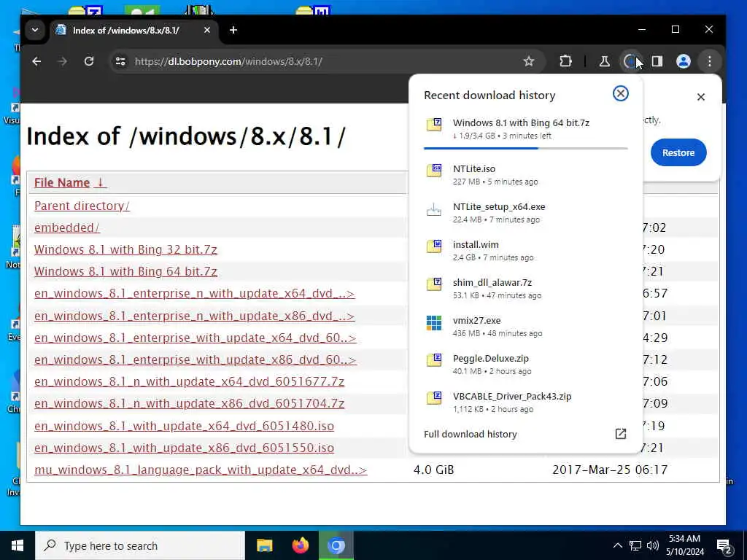Download Windows 8.1 with Bing 32 bit.7z
This screenshot has width=747, height=560.
pyautogui.click(x=125, y=249)
